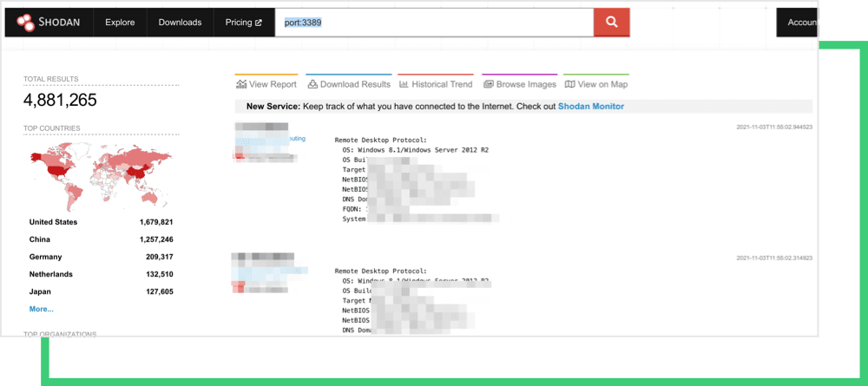Click the TOP COUNTRIES heading
Image resolution: width=868 pixels, height=386 pixels.
51,128
